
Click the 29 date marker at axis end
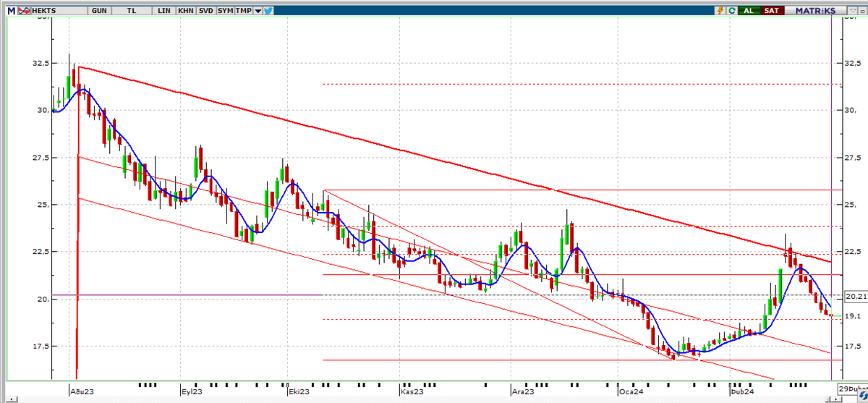[851, 388]
